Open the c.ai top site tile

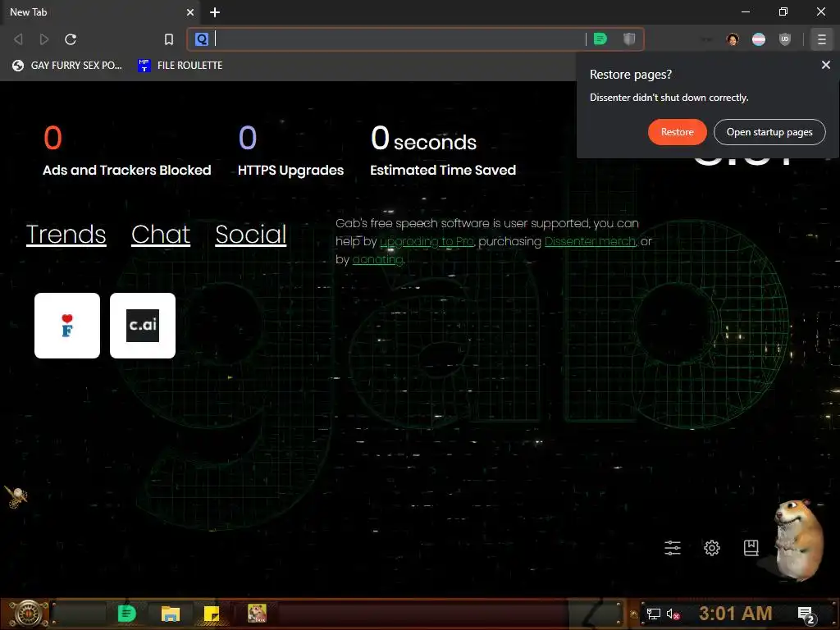click(143, 326)
